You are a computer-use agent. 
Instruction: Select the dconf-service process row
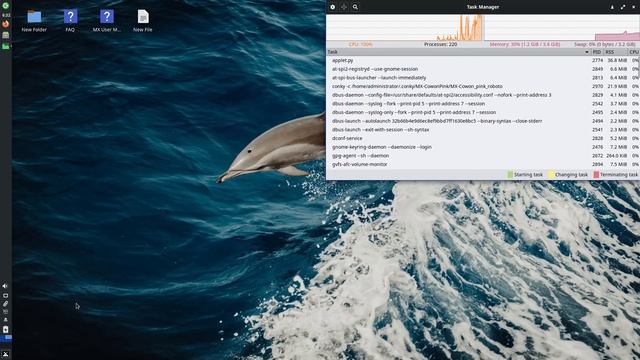pos(483,138)
